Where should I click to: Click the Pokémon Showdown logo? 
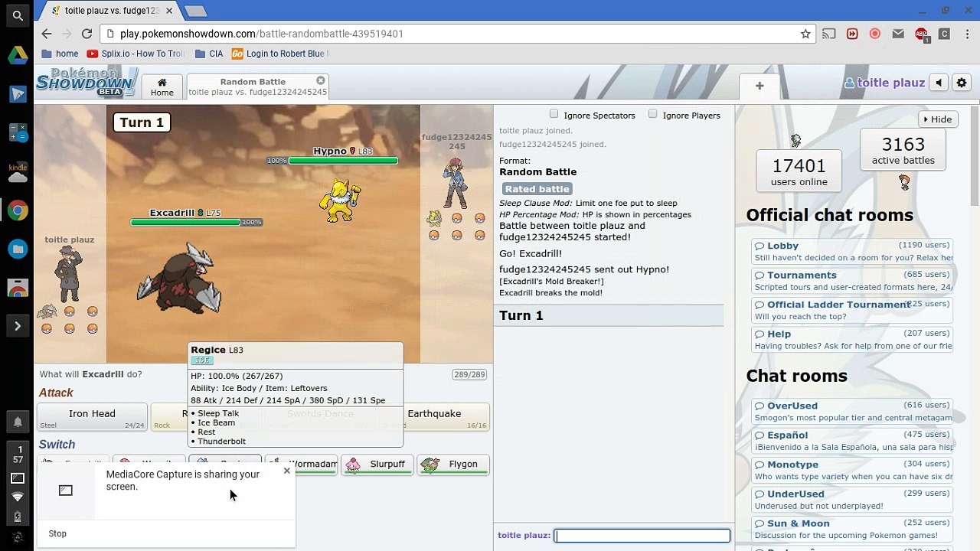point(87,82)
